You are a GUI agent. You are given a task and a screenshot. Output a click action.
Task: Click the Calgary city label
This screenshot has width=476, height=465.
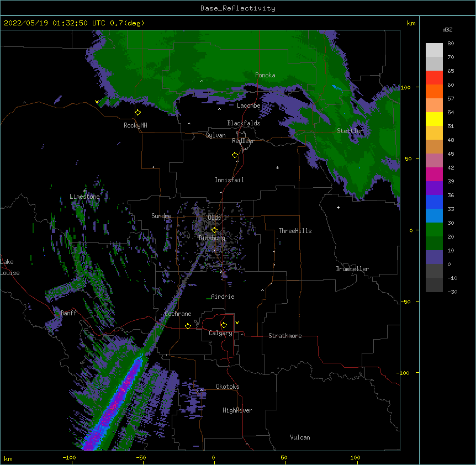[x=220, y=333]
